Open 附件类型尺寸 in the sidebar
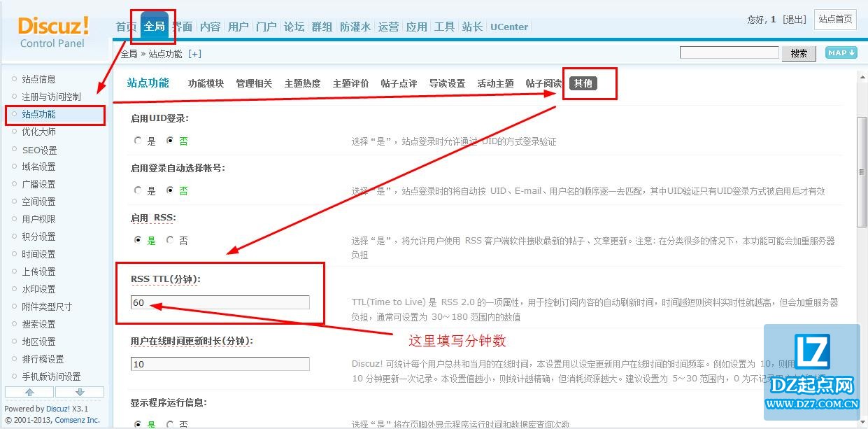Screen dimensions: 868x429 coord(47,307)
